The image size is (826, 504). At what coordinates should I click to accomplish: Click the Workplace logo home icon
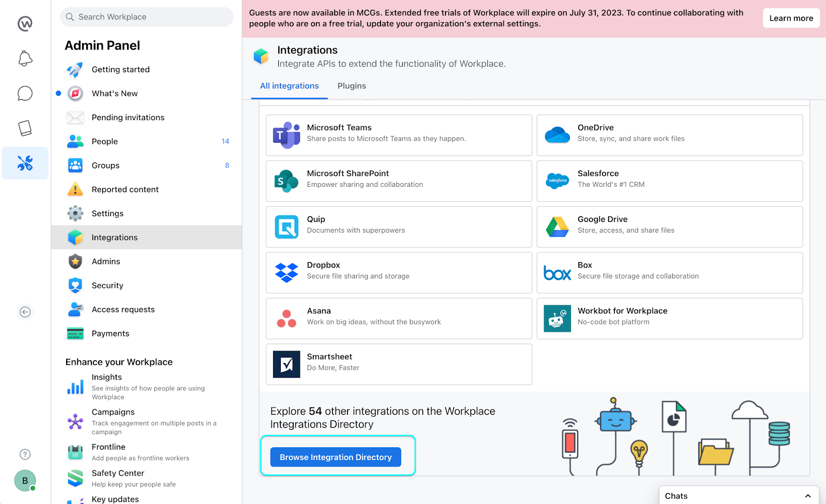[x=25, y=24]
